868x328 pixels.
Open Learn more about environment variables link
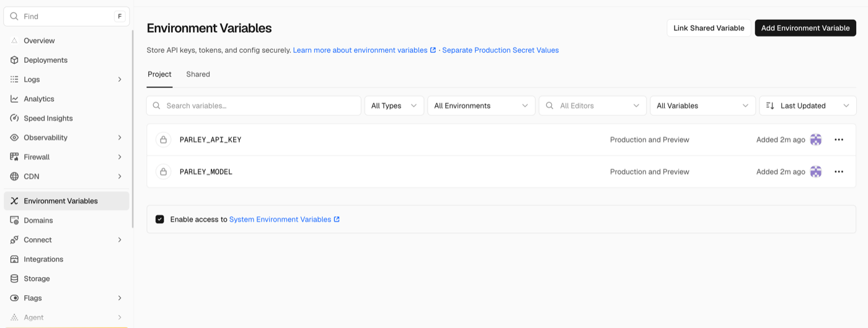(365, 50)
